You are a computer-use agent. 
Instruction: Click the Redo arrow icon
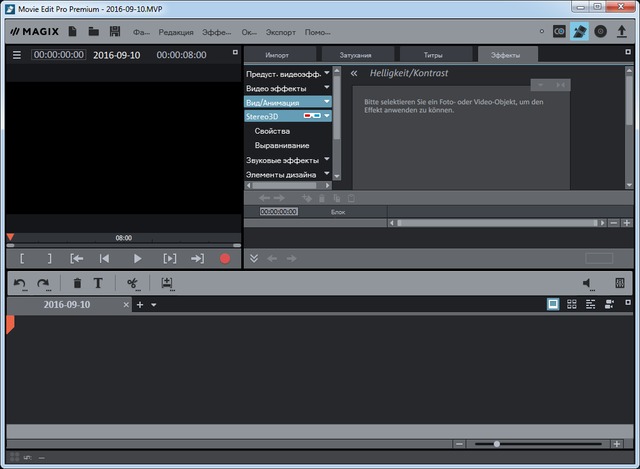pos(42,284)
